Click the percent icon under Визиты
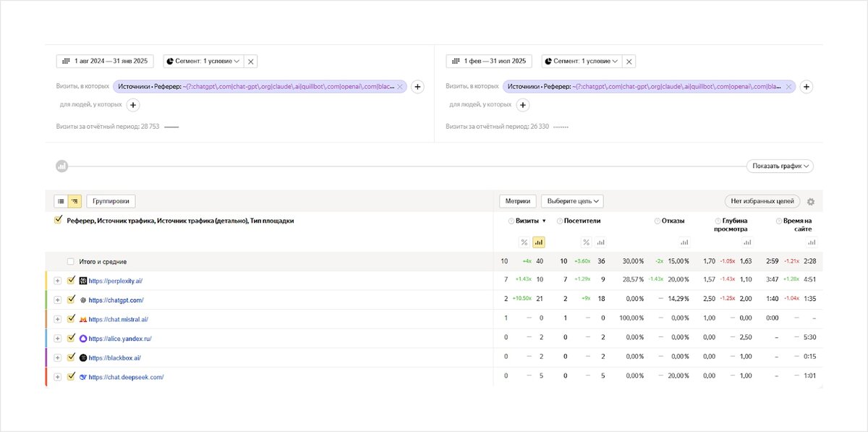Screen dimensions: 868x432 click(x=524, y=242)
